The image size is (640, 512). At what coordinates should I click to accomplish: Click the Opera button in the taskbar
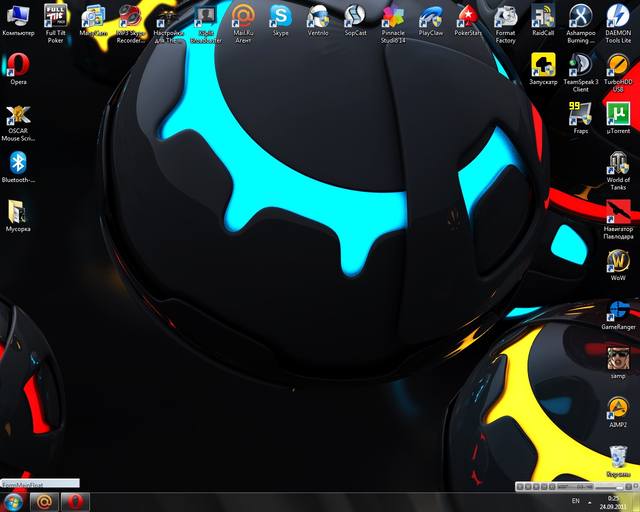click(76, 501)
